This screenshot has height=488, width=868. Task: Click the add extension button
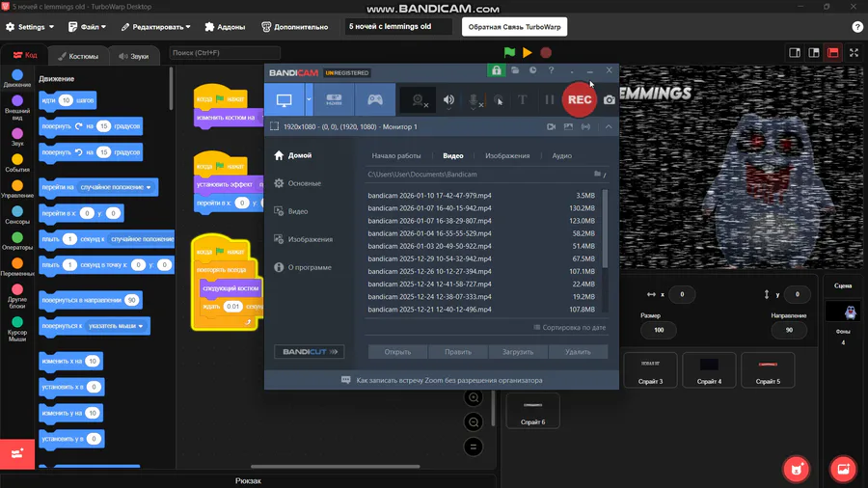coord(17,453)
